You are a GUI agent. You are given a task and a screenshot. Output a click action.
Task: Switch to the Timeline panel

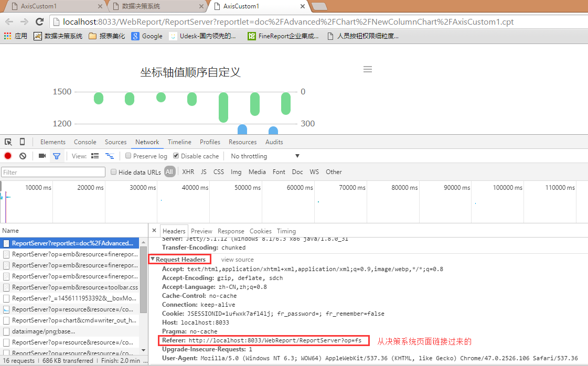[179, 142]
